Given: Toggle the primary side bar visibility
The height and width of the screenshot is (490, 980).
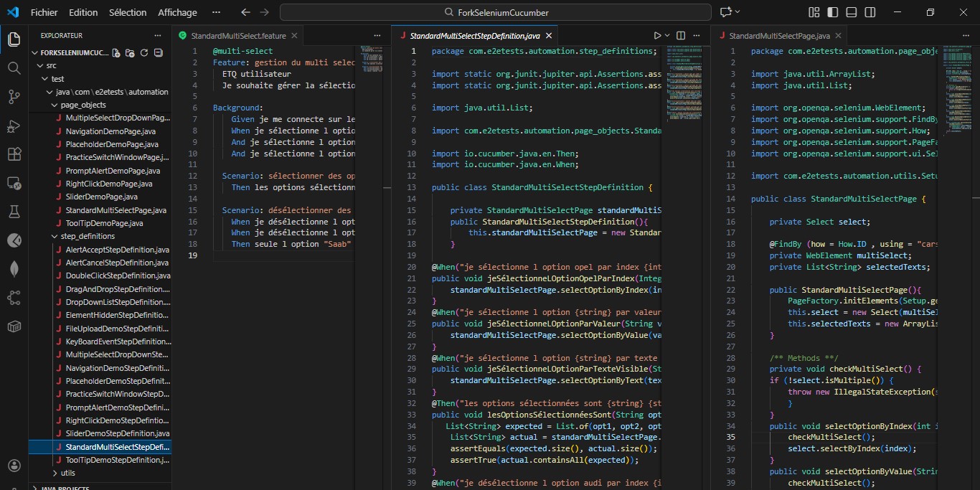Looking at the screenshot, I should [832, 12].
